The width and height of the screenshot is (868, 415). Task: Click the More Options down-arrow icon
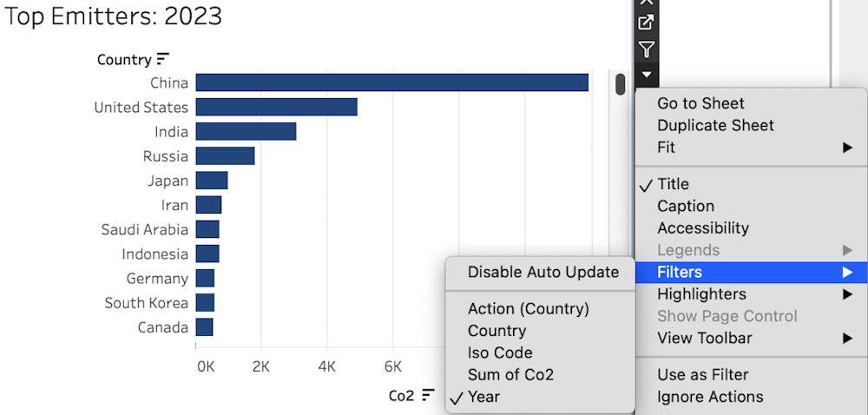click(x=646, y=74)
